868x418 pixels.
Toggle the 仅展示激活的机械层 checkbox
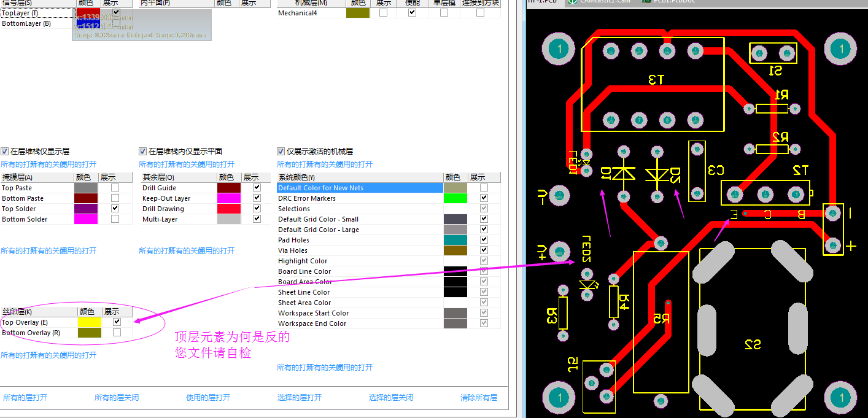point(281,151)
